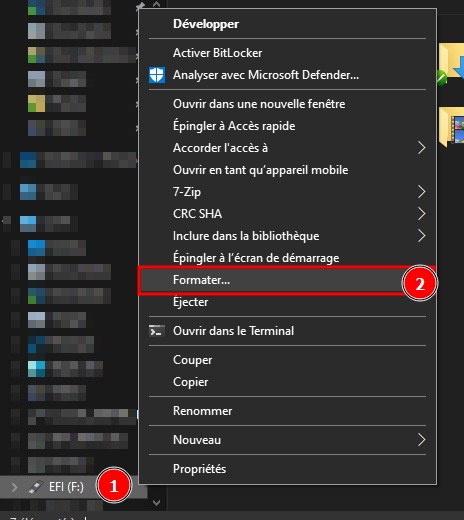Image resolution: width=464 pixels, height=520 pixels.
Task: Click the downloads folder icon with blue arrow
Action: [x=452, y=63]
